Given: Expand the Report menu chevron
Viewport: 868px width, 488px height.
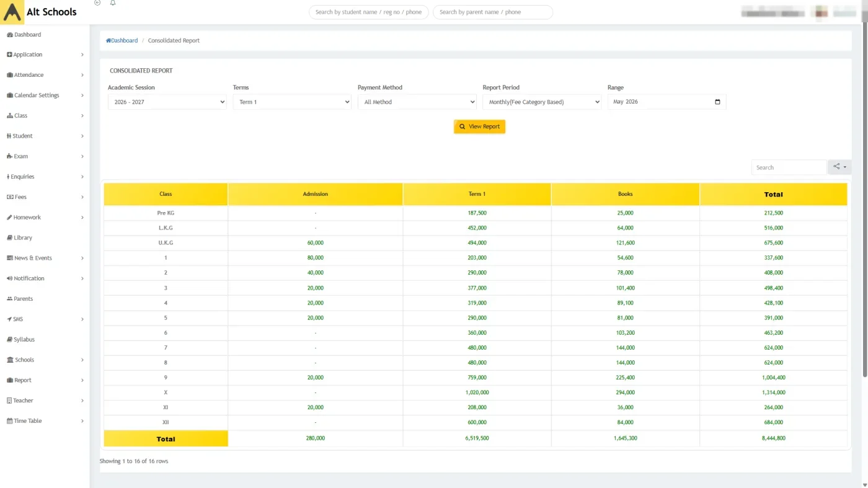Looking at the screenshot, I should point(82,380).
